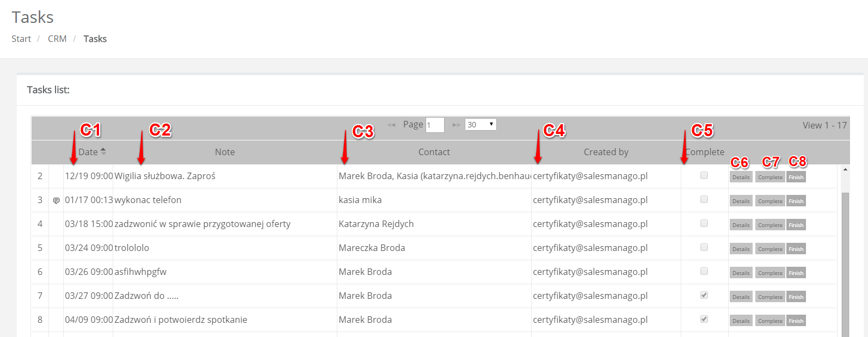Open Details for Zadzwoń do ..... task
The height and width of the screenshot is (337, 868).
[x=741, y=297]
